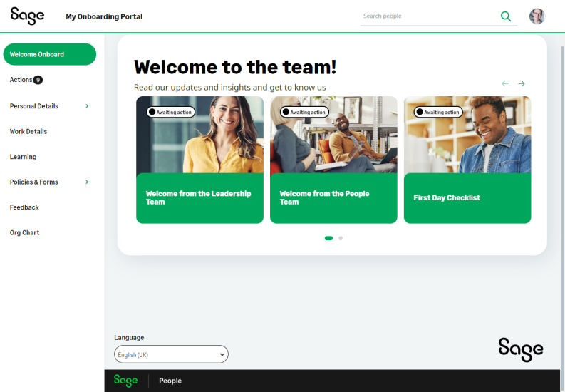Image resolution: width=565 pixels, height=392 pixels.
Task: Open the user profile avatar
Action: point(537,16)
